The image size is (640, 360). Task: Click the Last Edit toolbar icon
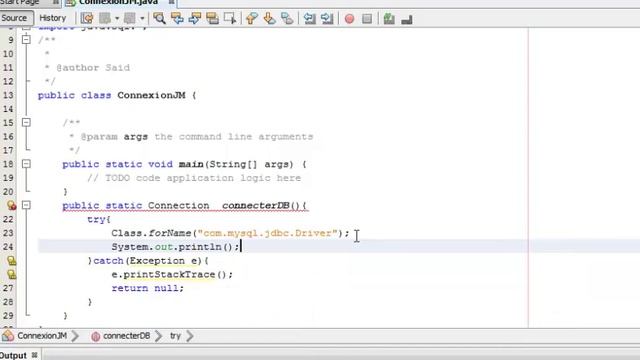tap(87, 18)
